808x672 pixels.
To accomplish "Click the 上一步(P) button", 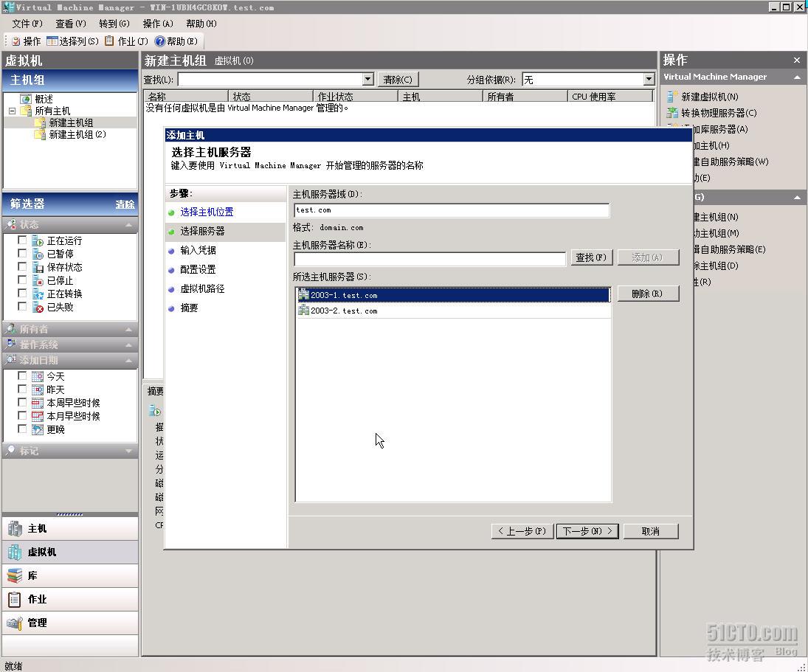I will pyautogui.click(x=522, y=531).
